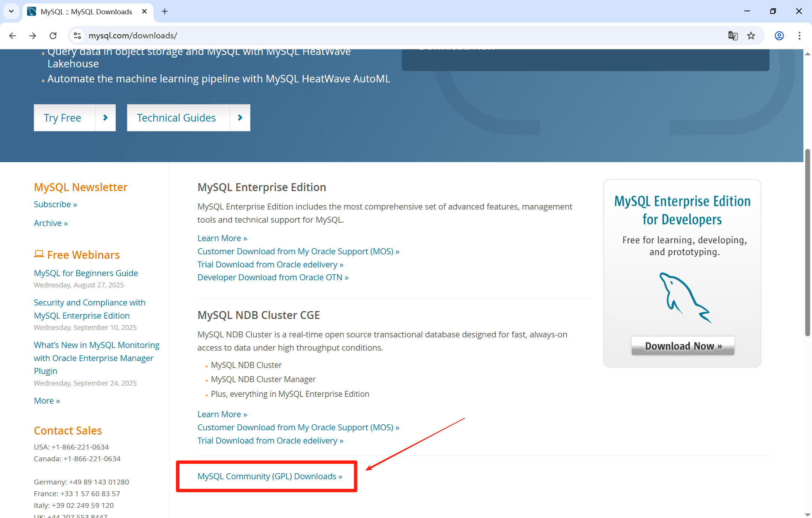Open a new tab with plus button
The image size is (812, 518).
pos(165,12)
